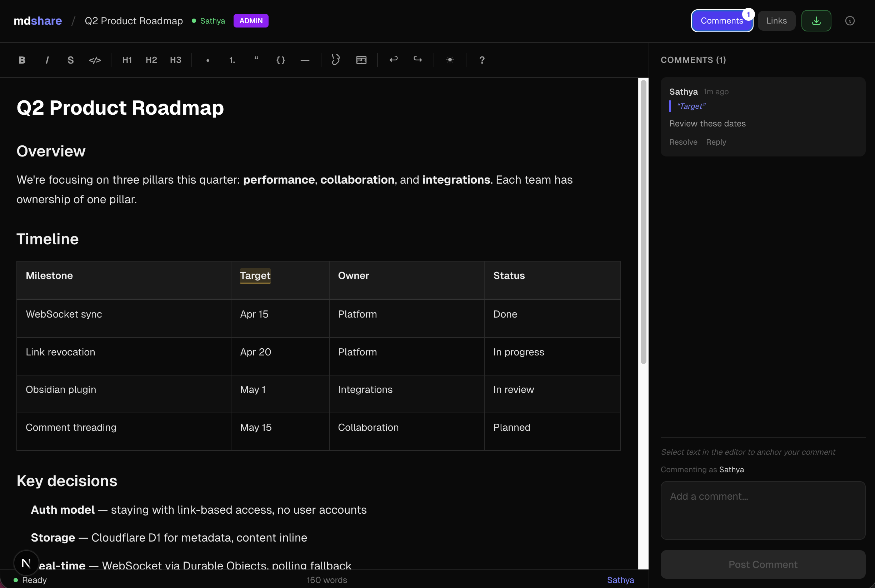Toggle the light/dark theme
This screenshot has width=875, height=588.
pos(450,60)
